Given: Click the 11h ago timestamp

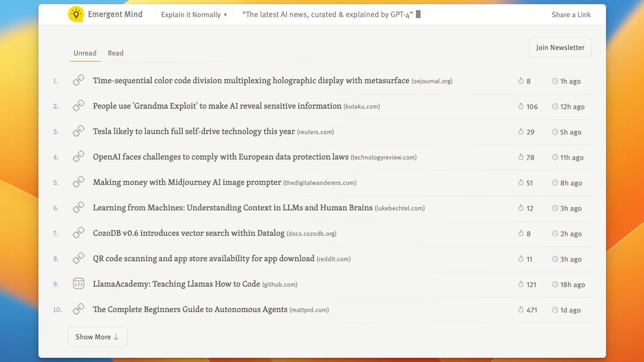Looking at the screenshot, I should (x=572, y=158).
